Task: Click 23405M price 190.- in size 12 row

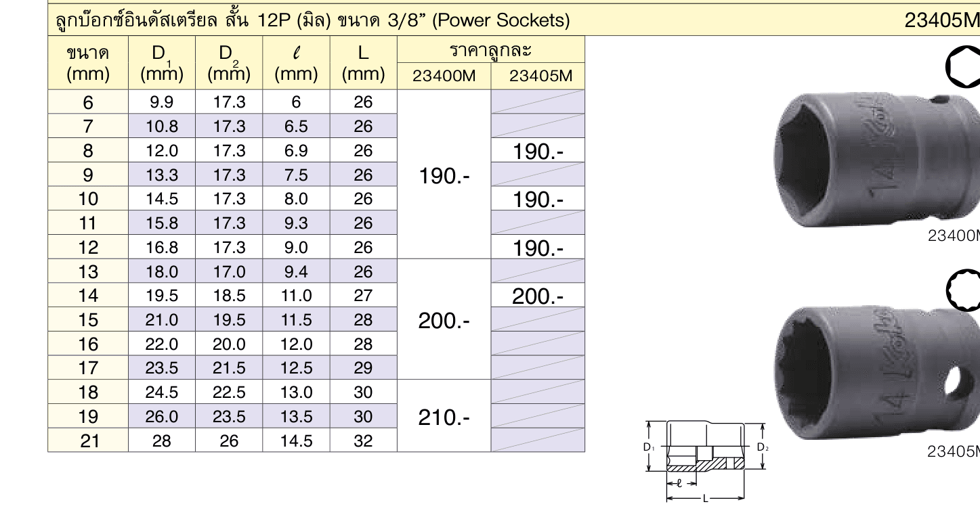Action: [538, 248]
